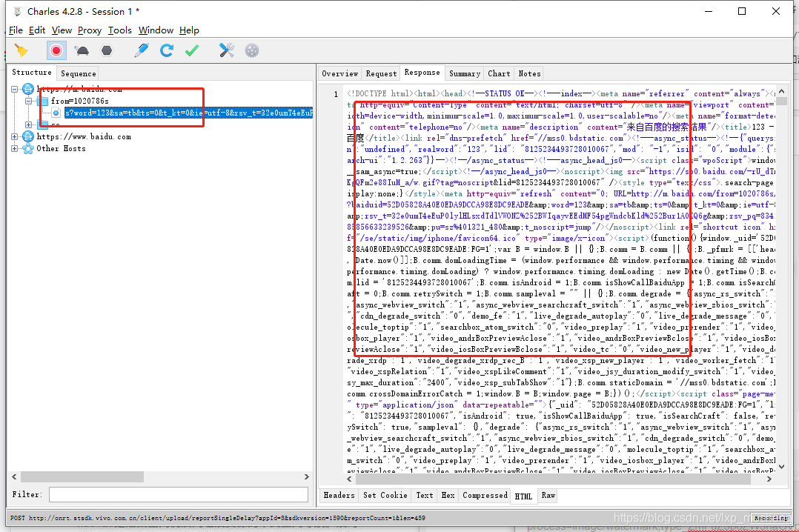Image resolution: width=799 pixels, height=532 pixels.
Task: Click the Other Hosts group icon
Action: pos(28,149)
